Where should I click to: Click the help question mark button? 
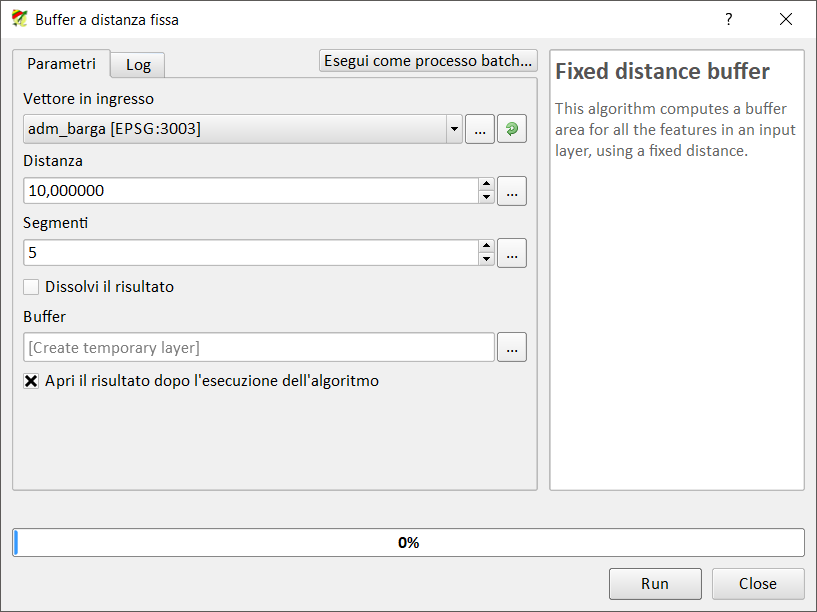[x=729, y=19]
